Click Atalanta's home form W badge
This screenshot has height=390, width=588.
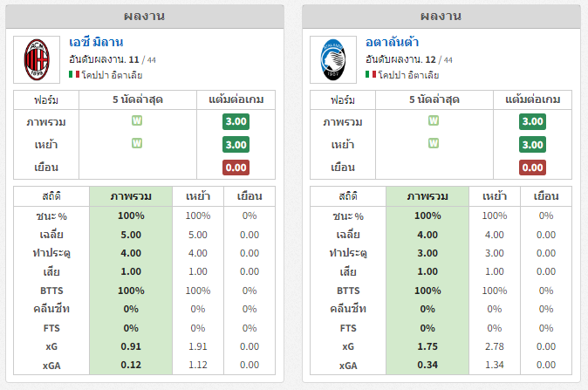point(434,143)
